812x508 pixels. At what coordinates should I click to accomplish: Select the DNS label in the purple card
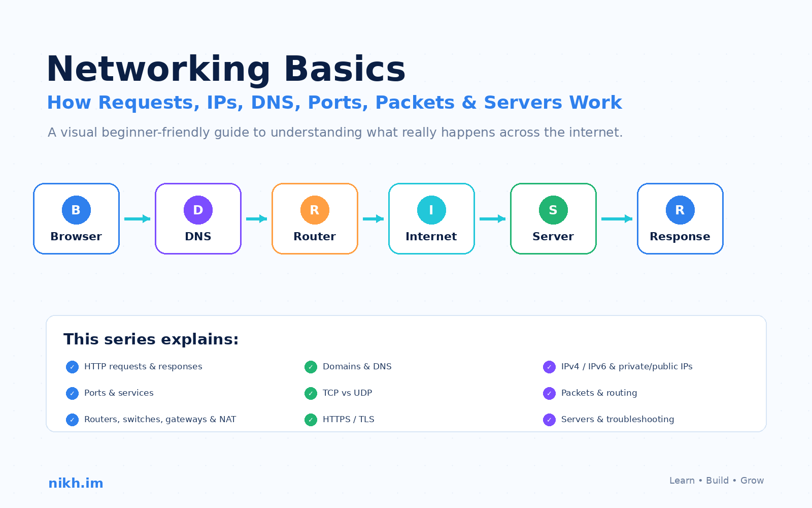click(198, 236)
